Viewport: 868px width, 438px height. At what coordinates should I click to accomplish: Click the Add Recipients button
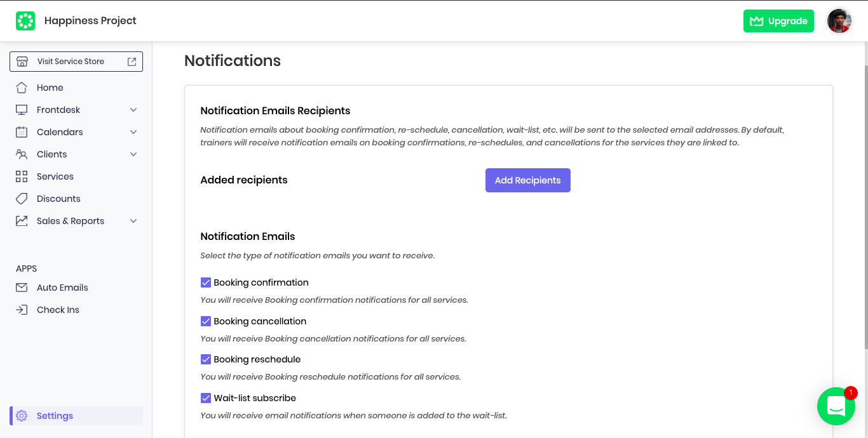tap(528, 180)
